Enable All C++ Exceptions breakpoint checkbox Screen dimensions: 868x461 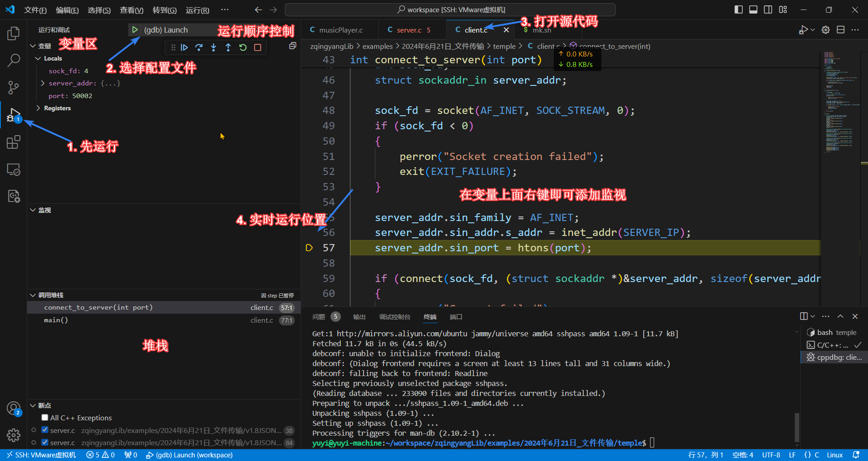pos(45,418)
